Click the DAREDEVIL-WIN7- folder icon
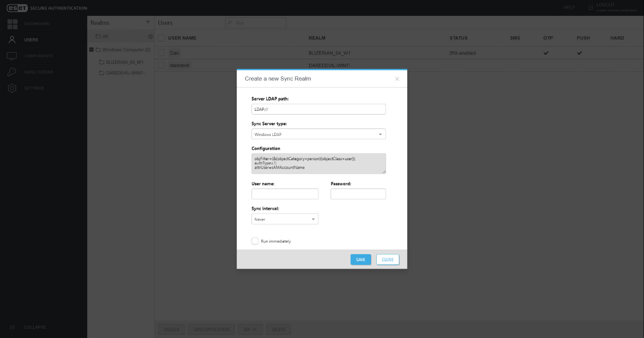This screenshot has width=644, height=338. tap(101, 73)
